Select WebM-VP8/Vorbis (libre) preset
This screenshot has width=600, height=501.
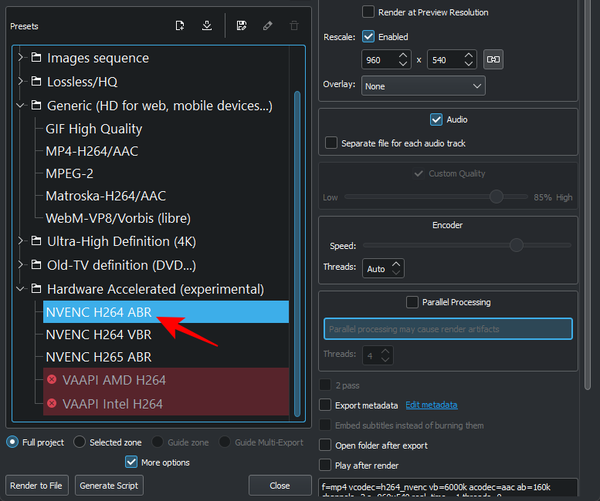click(118, 218)
